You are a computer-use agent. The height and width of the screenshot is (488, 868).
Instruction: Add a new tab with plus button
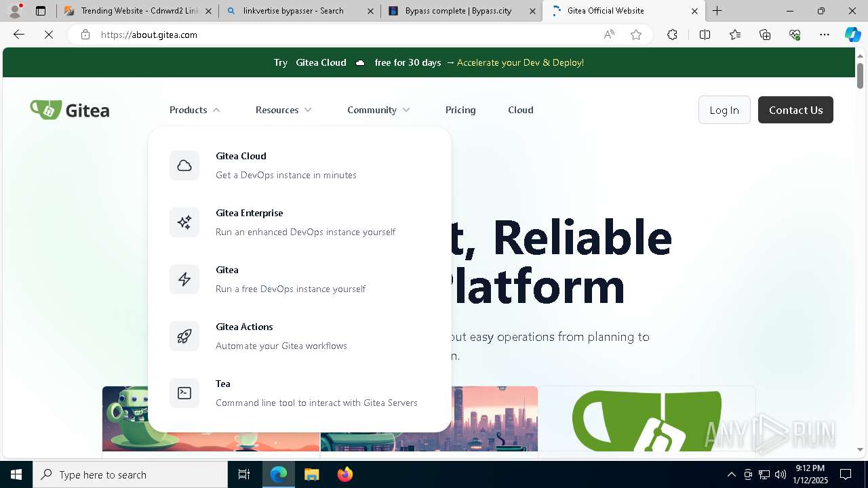[717, 11]
